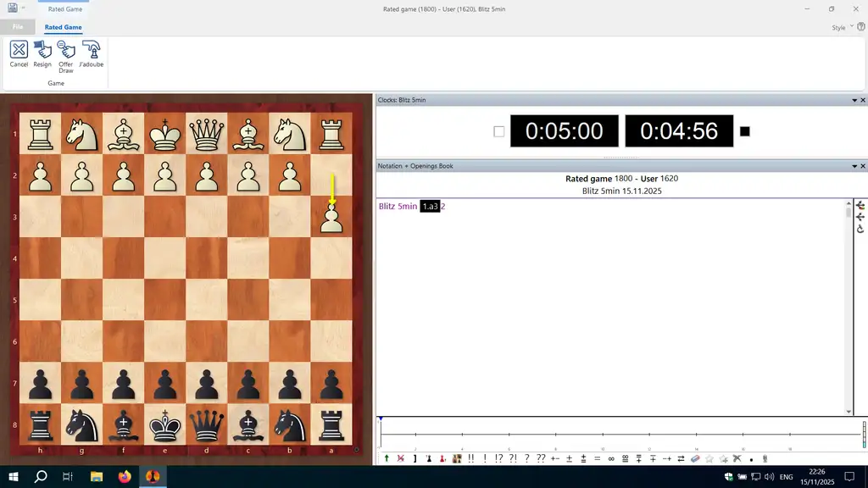Click the eraser icon in annotation toolbar

tap(695, 458)
